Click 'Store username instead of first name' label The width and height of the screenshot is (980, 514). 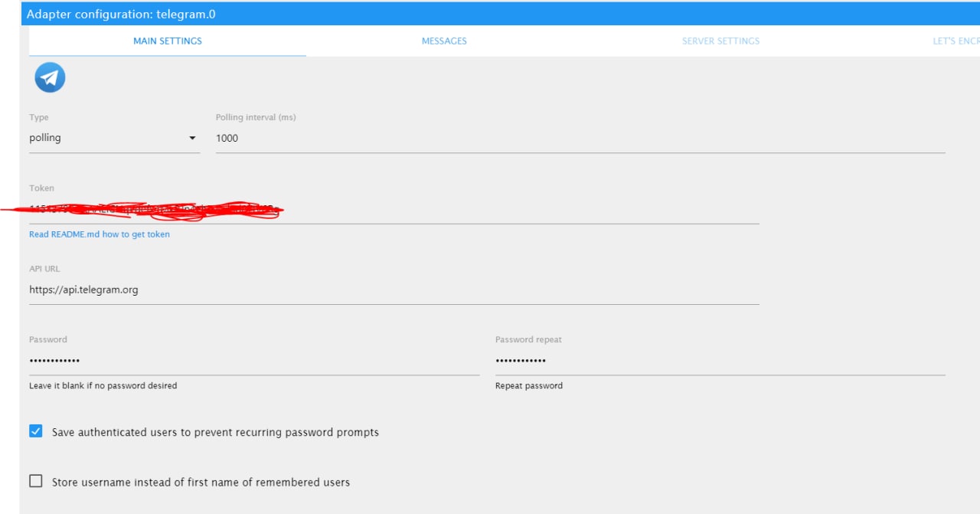(x=201, y=483)
